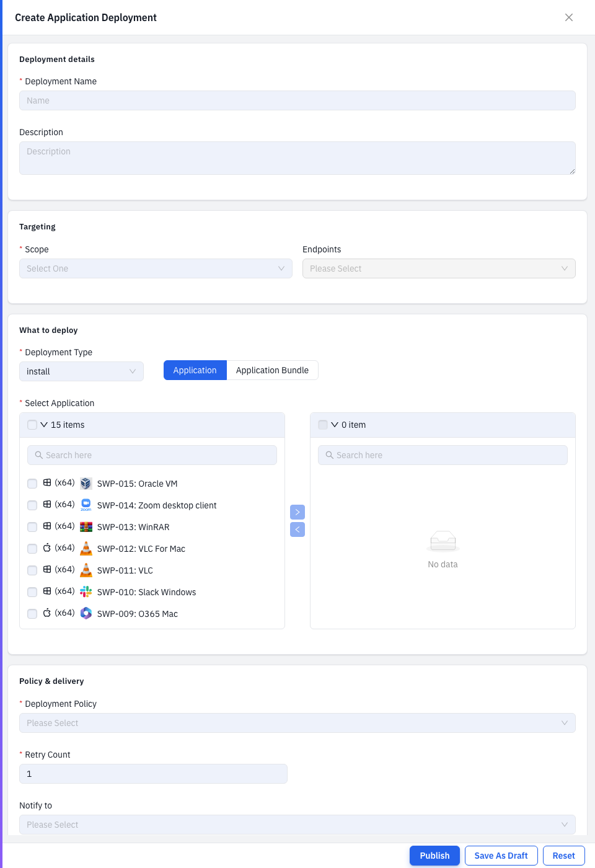Switch to the Application Bundle tab

[x=272, y=370]
